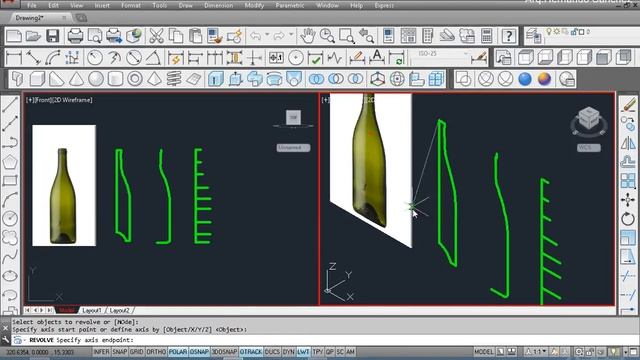This screenshot has width=640, height=360.
Task: Expand the Undo history dropdown arrow
Action: point(267,35)
